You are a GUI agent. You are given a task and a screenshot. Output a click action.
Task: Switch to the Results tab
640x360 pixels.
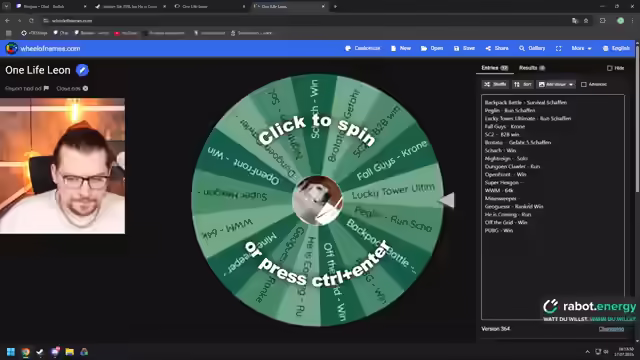(532, 68)
